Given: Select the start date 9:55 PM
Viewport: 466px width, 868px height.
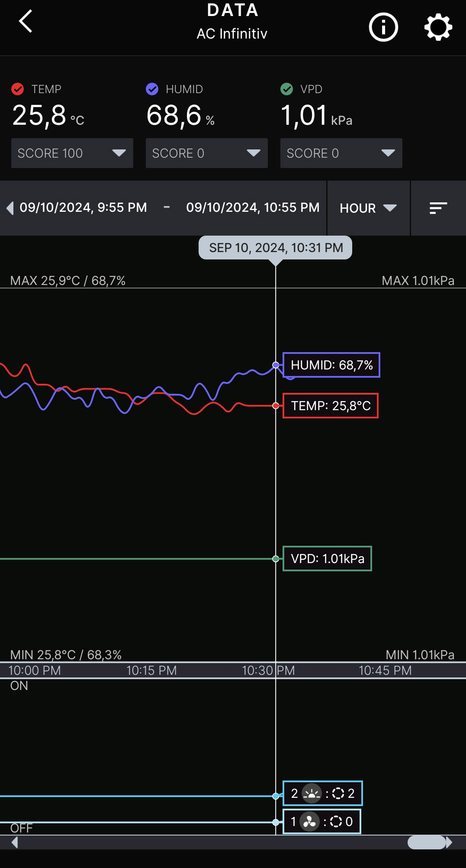Looking at the screenshot, I should (x=84, y=208).
